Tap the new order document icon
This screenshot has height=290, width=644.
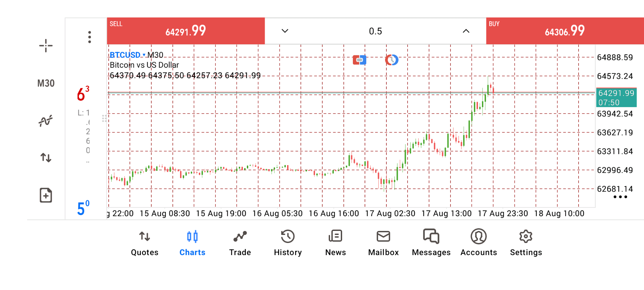click(46, 195)
